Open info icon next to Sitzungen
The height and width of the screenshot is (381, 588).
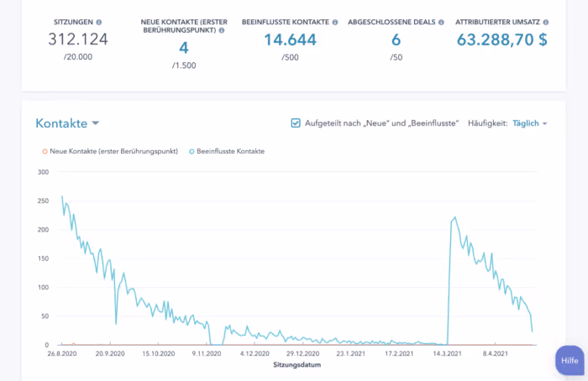[99, 22]
